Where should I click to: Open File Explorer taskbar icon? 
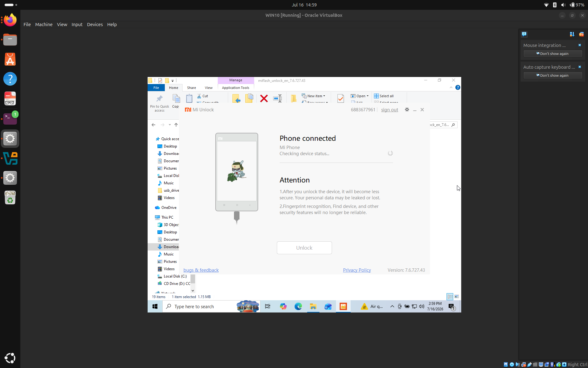[x=313, y=306]
